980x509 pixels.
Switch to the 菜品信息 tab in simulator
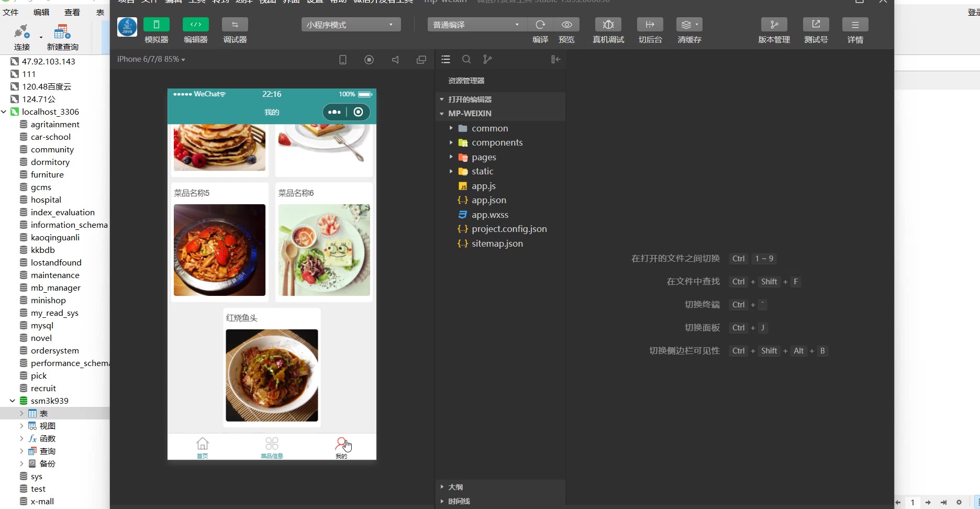[x=272, y=448]
